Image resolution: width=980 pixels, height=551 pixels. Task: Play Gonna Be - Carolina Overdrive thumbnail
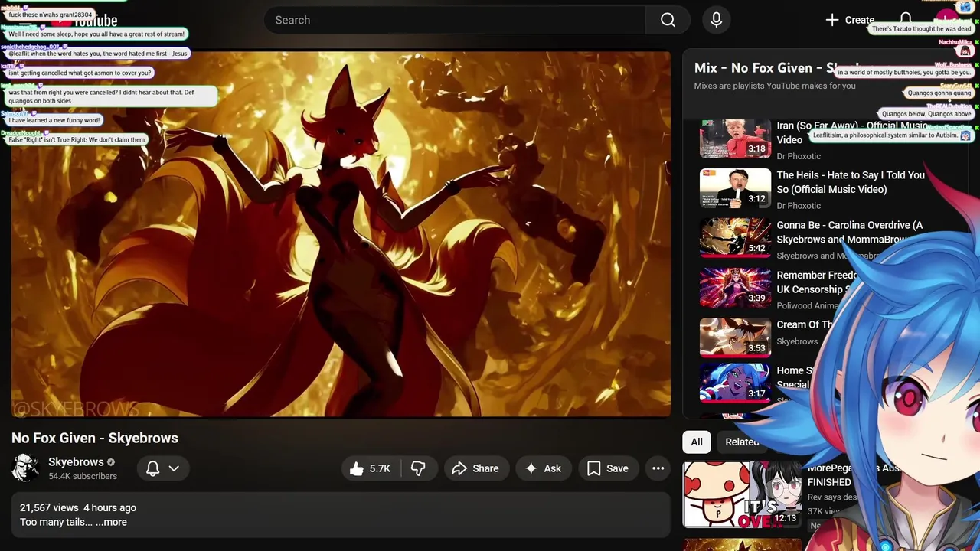pos(735,238)
